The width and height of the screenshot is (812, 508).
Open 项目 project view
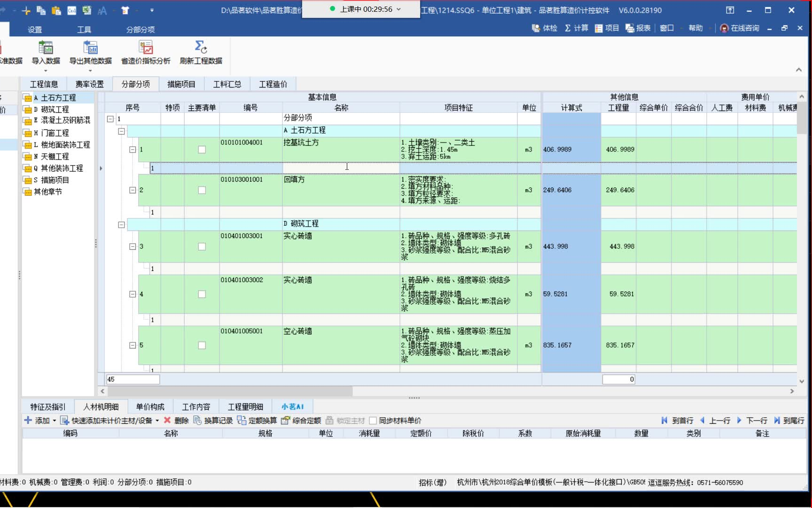click(x=607, y=28)
